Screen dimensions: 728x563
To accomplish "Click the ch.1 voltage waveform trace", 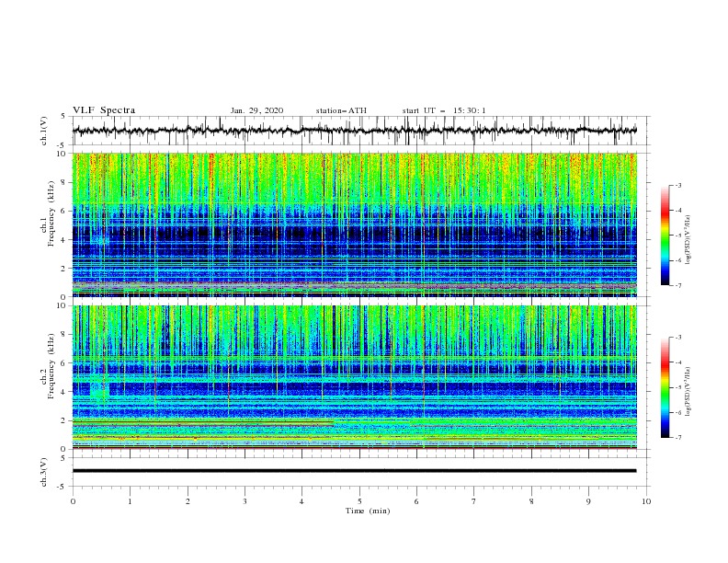I will [354, 131].
